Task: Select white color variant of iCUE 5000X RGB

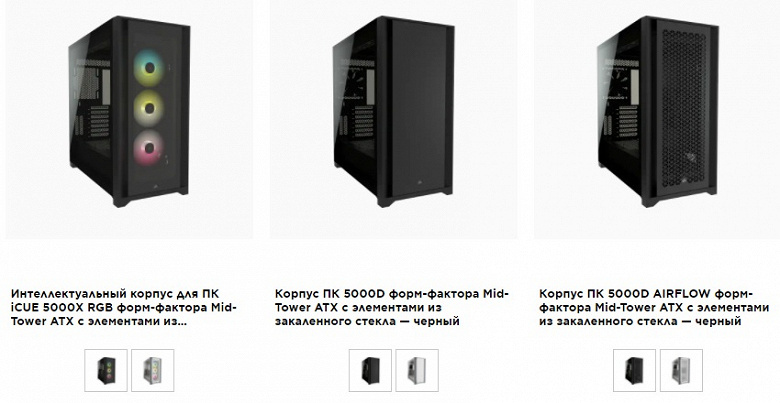Action: [153, 370]
